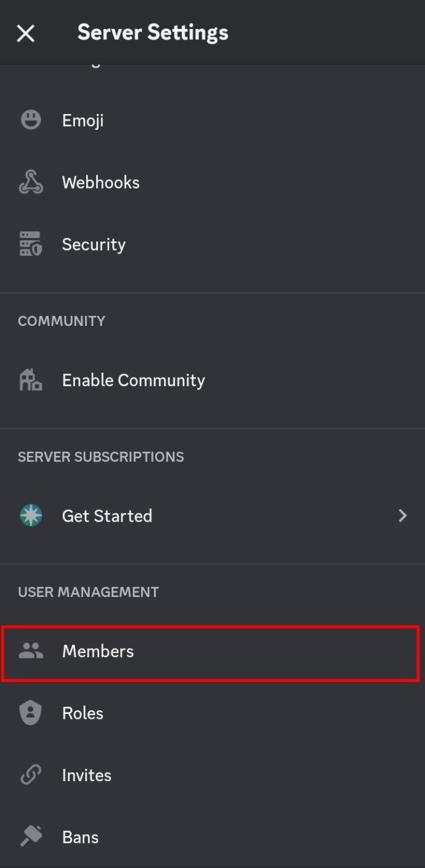The image size is (425, 868).
Task: Open the Emoji settings entry
Action: tap(212, 120)
